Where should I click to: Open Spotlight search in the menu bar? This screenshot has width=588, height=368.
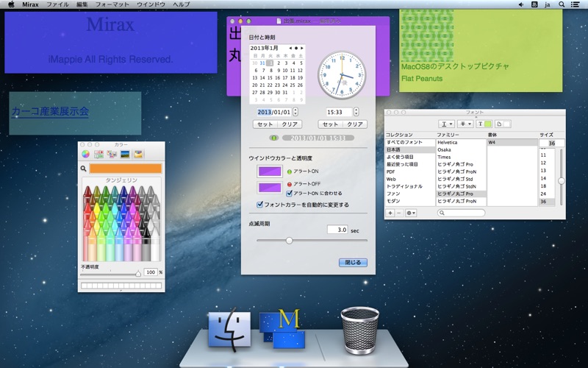[562, 4]
